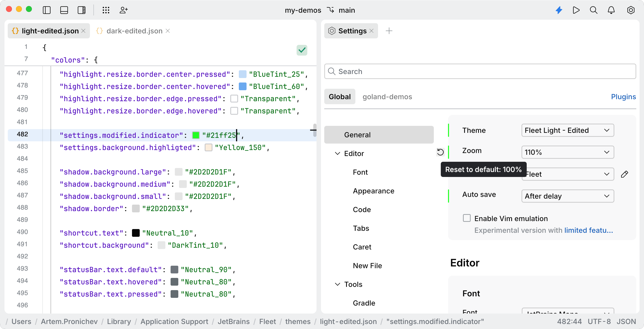Switch to dark-edited.json tab
Viewport: 644px width, 329px height.
pos(134,31)
